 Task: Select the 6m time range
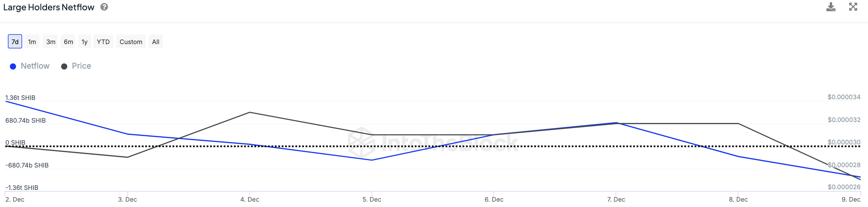(x=69, y=42)
